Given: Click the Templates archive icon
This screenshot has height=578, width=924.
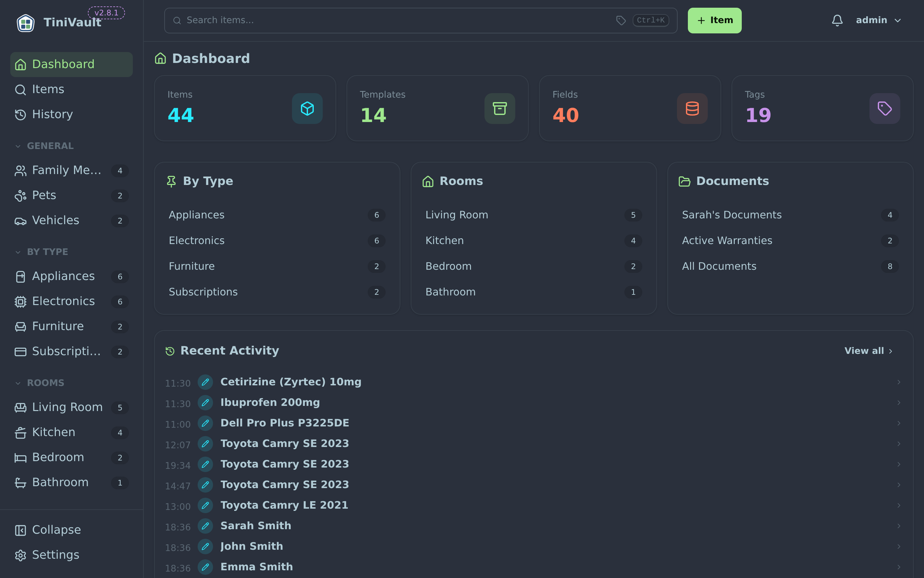Looking at the screenshot, I should pos(500,109).
